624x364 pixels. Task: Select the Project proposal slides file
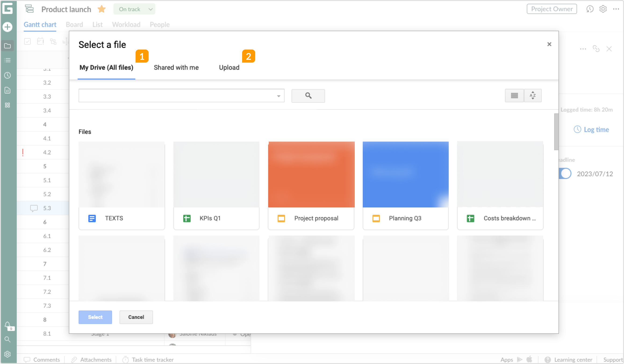311,186
